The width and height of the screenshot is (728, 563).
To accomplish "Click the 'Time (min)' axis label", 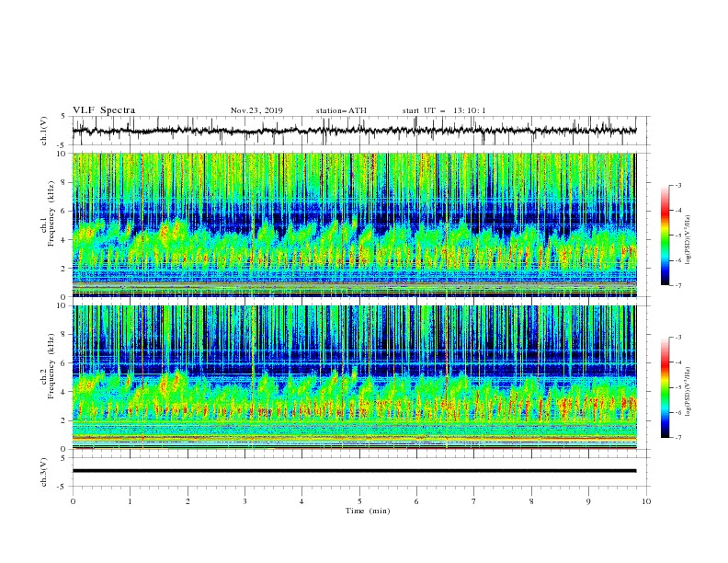I will tap(368, 511).
